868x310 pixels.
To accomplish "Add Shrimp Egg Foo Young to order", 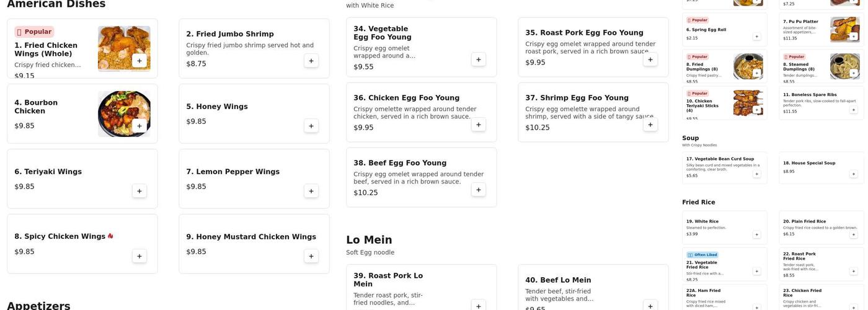I will coord(650,125).
